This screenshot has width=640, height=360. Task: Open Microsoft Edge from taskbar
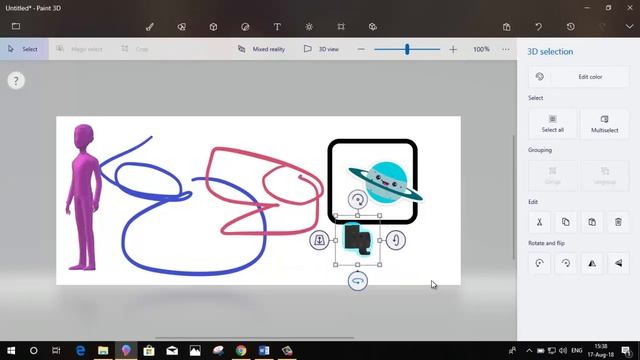click(x=80, y=351)
